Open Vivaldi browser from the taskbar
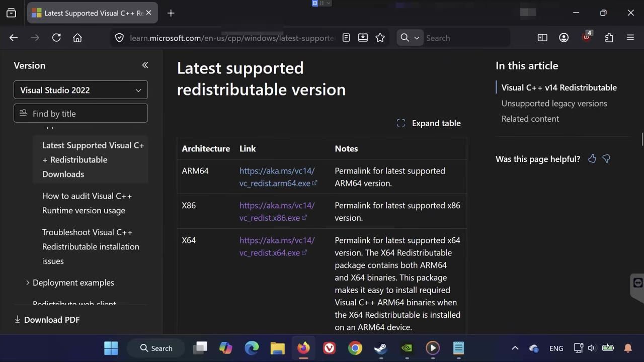The image size is (644, 362). point(329,348)
